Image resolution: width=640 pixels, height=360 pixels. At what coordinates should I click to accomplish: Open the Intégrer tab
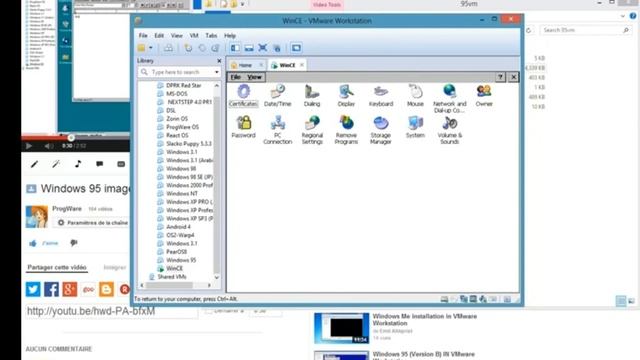point(115,267)
